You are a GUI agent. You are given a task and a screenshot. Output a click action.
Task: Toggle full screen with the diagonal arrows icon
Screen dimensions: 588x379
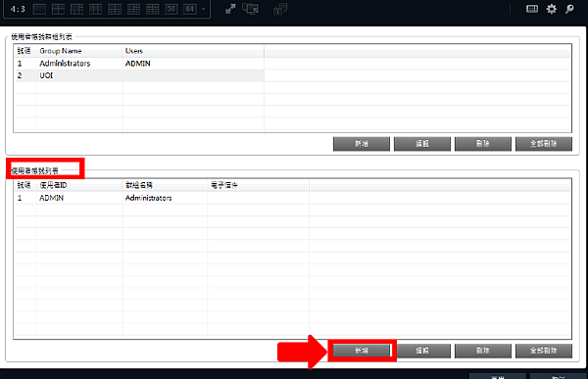point(230,9)
